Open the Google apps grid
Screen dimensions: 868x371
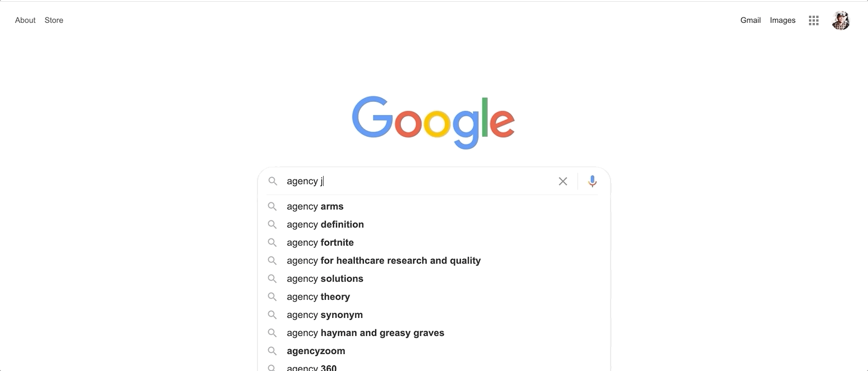[814, 20]
